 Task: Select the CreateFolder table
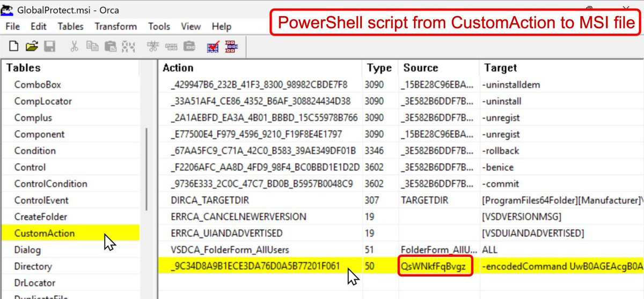(41, 217)
